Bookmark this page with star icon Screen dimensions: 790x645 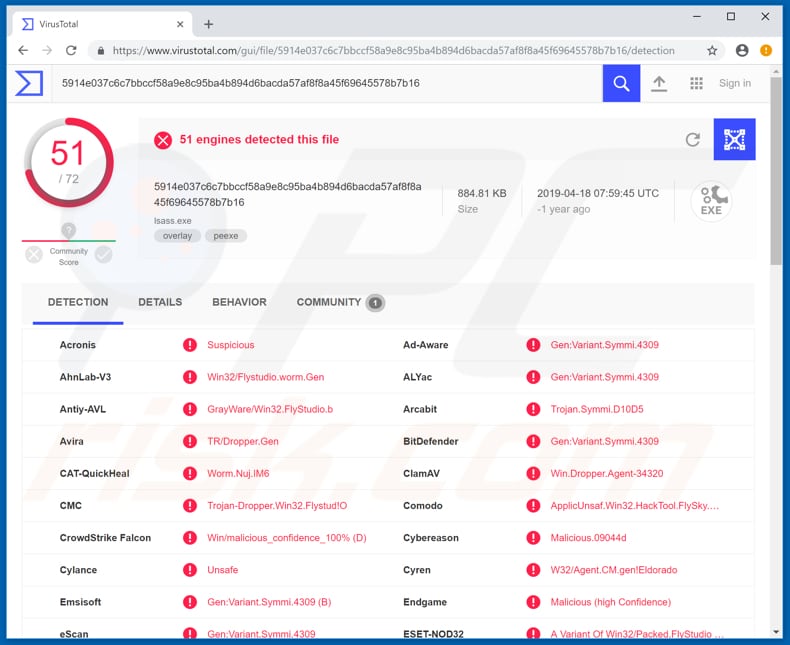(711, 50)
